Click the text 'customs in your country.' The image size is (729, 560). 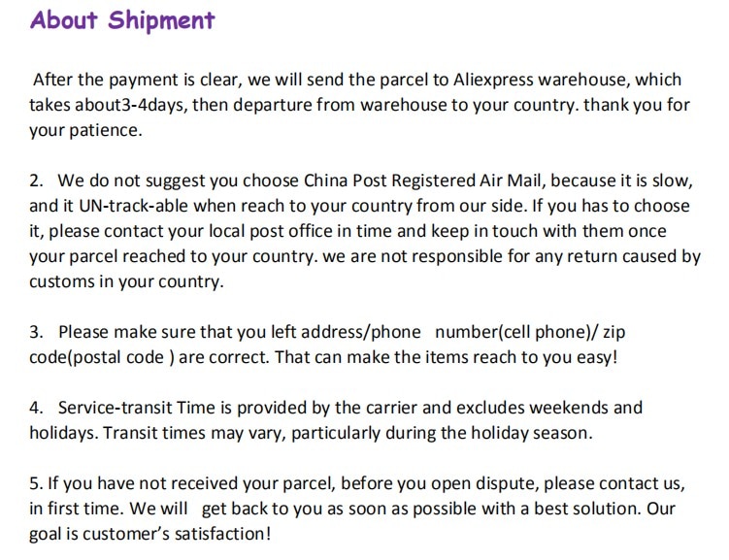(x=126, y=282)
